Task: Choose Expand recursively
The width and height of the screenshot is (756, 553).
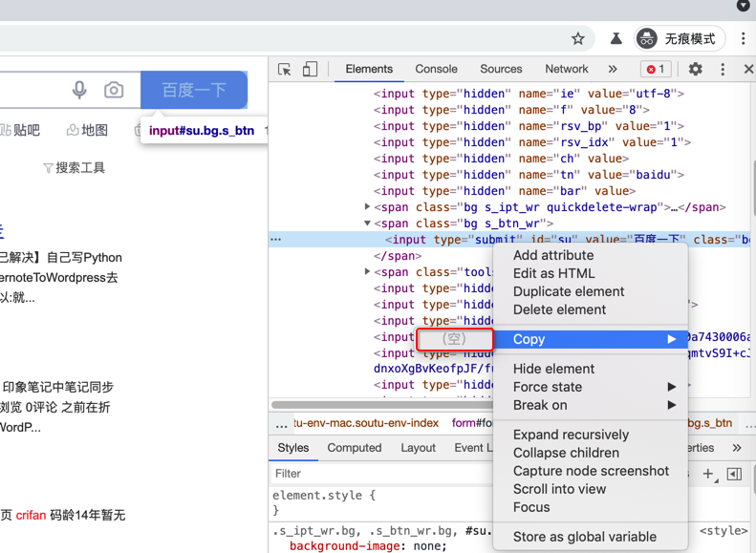Action: tap(591, 435)
